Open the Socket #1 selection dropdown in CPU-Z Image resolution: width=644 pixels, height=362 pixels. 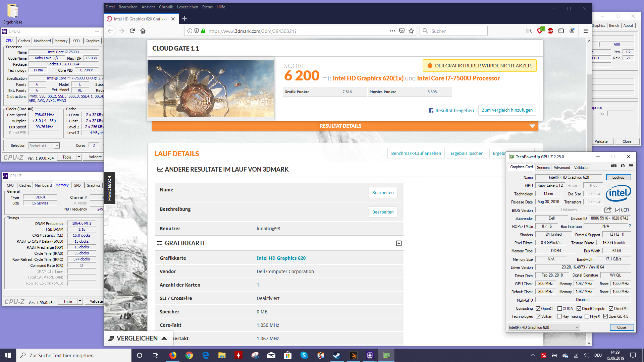point(44,145)
